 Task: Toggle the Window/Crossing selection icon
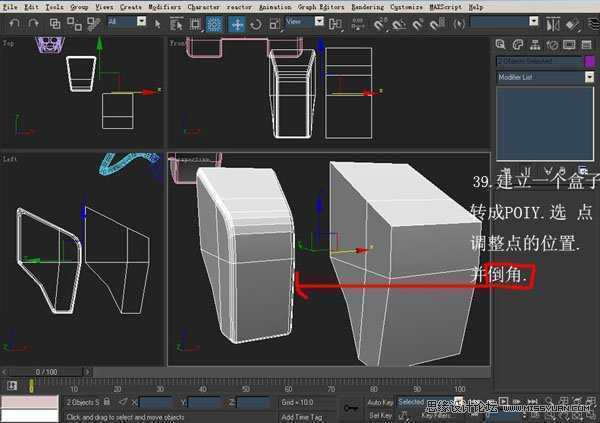[x=214, y=24]
